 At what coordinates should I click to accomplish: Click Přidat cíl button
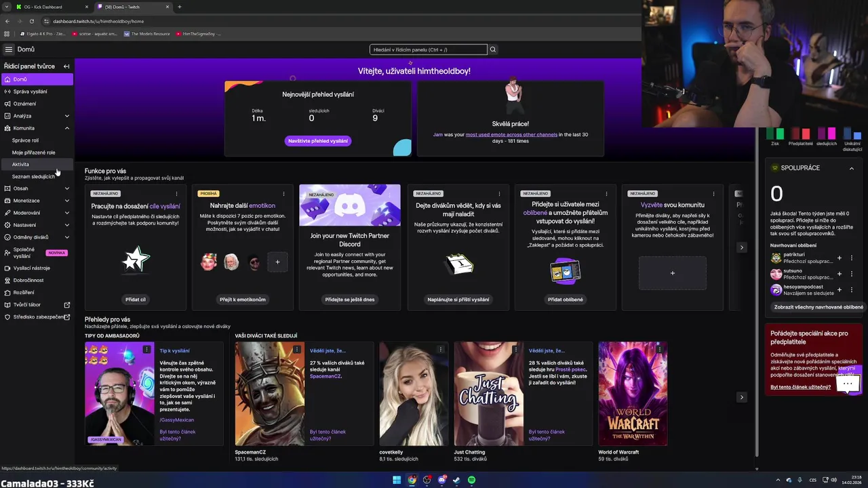136,299
